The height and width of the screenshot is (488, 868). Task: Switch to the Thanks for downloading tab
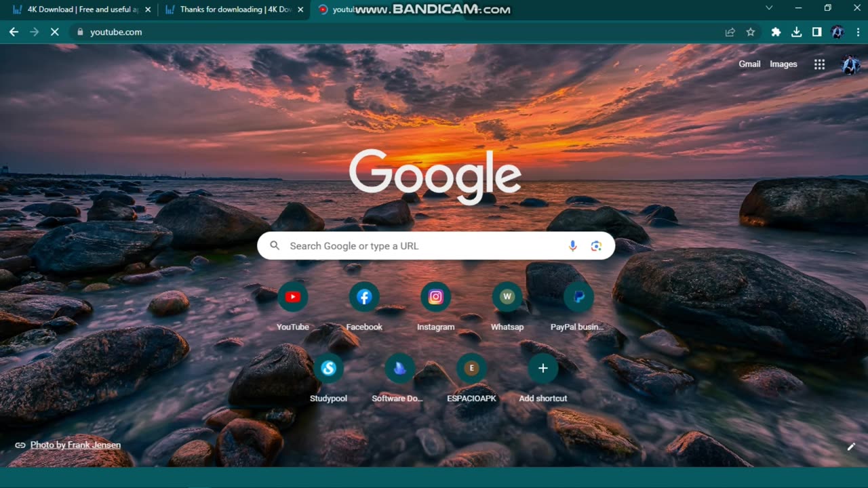[x=235, y=9]
